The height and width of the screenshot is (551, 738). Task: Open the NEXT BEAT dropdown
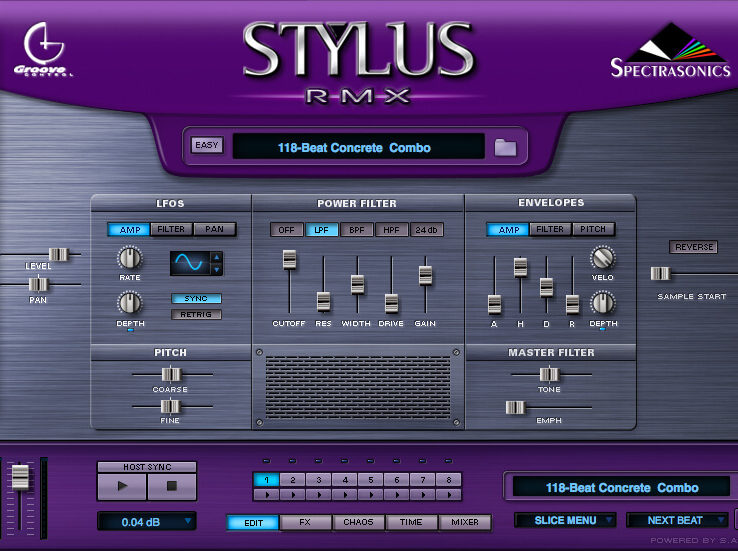tap(677, 520)
